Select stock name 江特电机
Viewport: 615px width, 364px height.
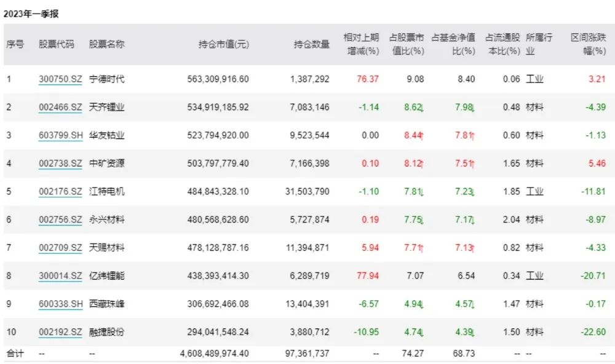(x=106, y=191)
